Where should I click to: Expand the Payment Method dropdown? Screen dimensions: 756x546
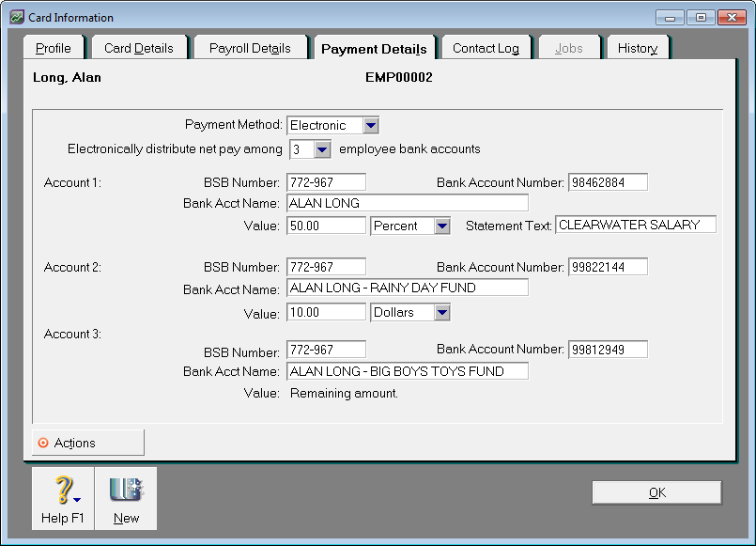coord(370,125)
